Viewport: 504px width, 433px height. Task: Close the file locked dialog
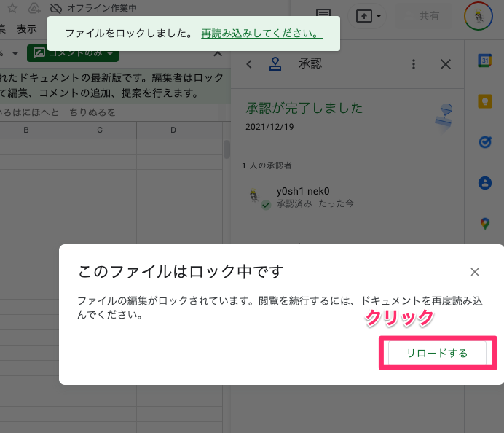tap(475, 272)
